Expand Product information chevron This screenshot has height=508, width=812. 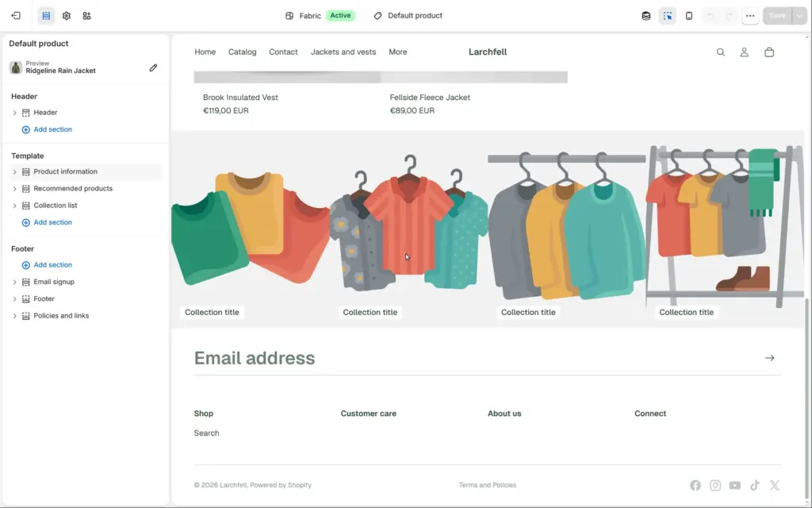(14, 171)
